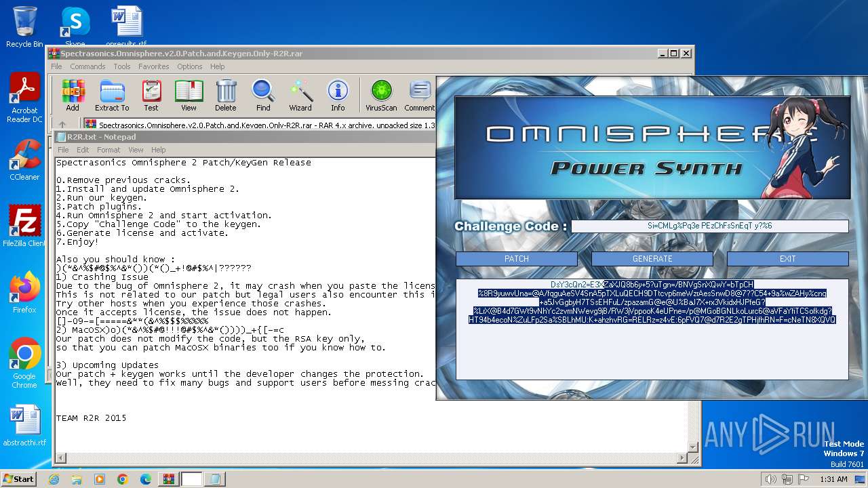The width and height of the screenshot is (868, 488).
Task: Open WinRAR File menu
Action: [56, 66]
